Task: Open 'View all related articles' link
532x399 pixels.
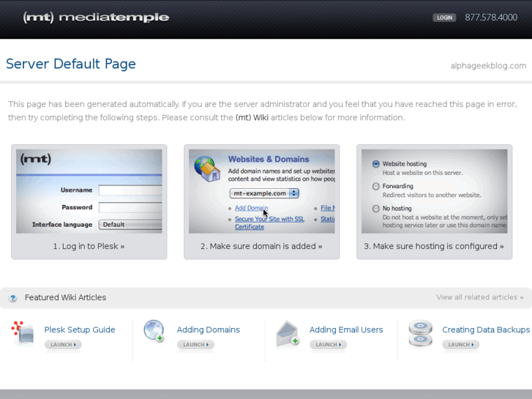Action: 480,297
